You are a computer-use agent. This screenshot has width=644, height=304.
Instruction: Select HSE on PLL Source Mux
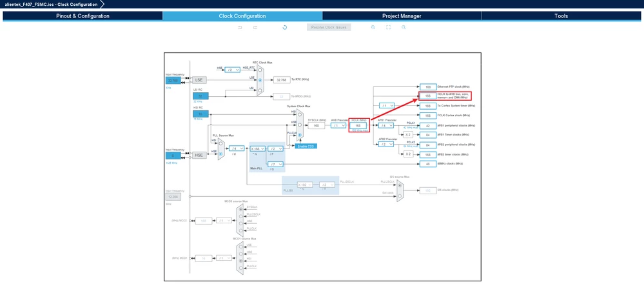[220, 154]
